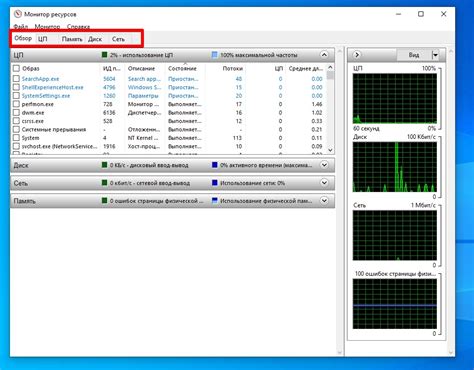Image resolution: width=474 pixels, height=370 pixels.
Task: Tick the perfmon.exe process checkbox
Action: (16, 104)
